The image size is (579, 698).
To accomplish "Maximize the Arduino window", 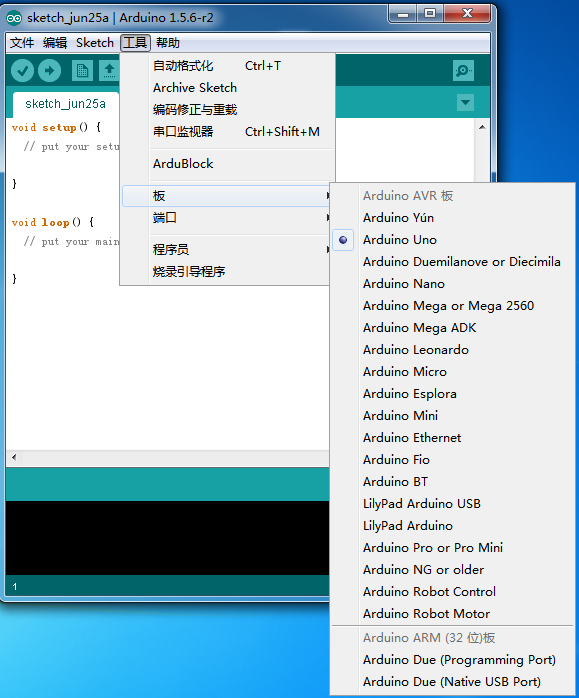I will coord(430,14).
